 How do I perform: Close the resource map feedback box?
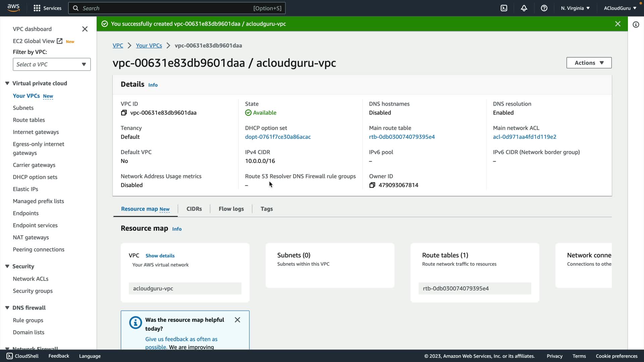click(x=237, y=320)
